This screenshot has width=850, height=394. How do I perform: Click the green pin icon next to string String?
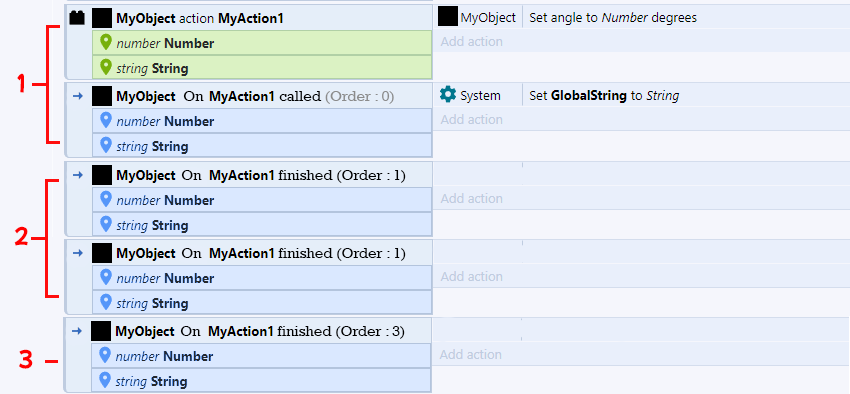pos(106,68)
